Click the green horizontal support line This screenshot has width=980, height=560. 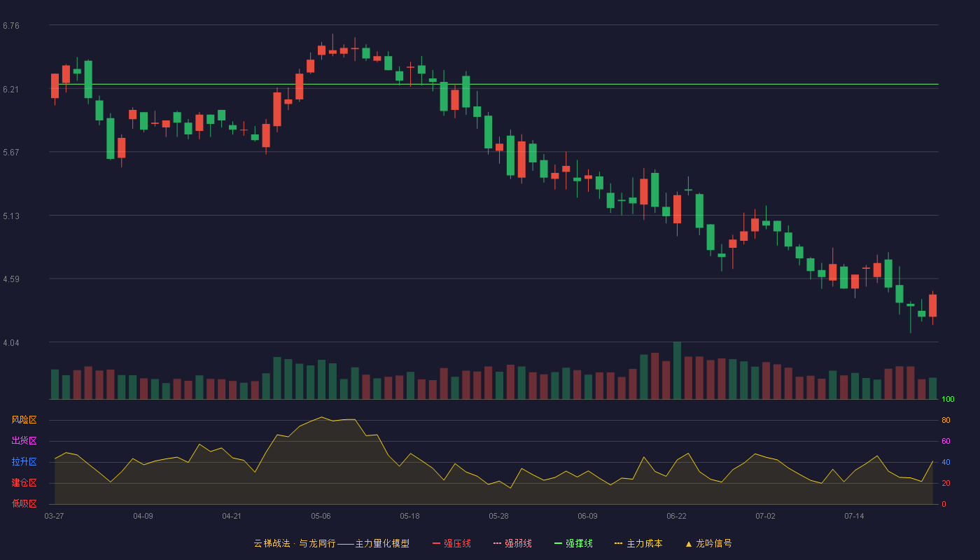(x=493, y=84)
